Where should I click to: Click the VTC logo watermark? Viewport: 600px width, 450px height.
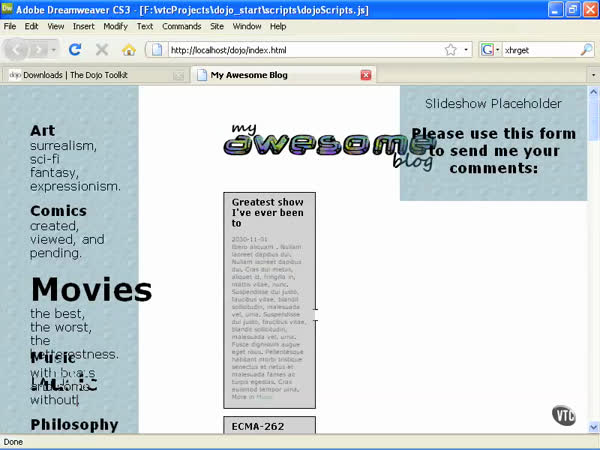pos(565,416)
